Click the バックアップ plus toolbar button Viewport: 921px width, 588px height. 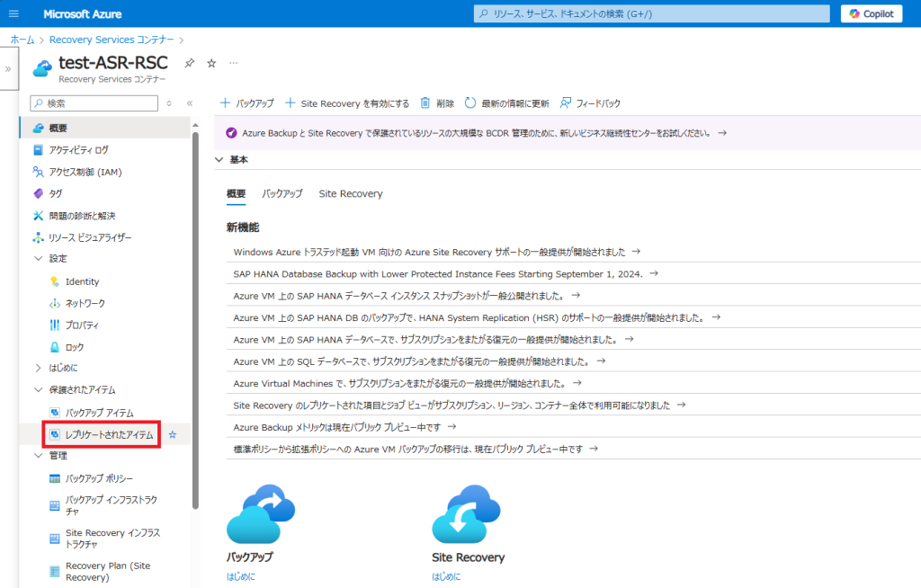(x=247, y=103)
